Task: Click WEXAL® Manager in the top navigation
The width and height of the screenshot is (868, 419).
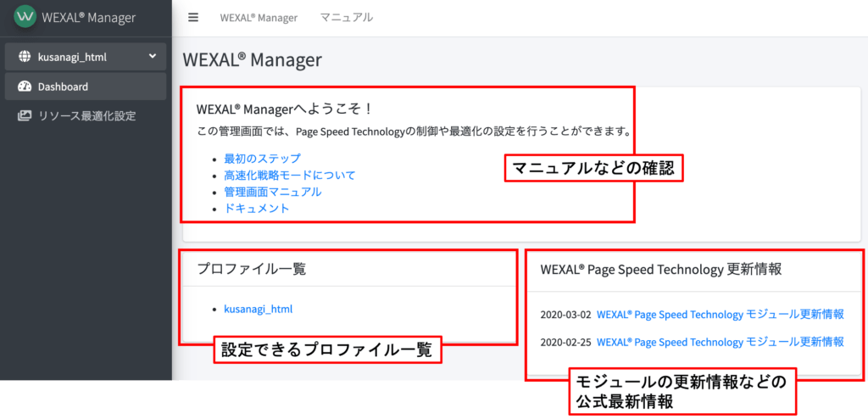Action: point(259,18)
